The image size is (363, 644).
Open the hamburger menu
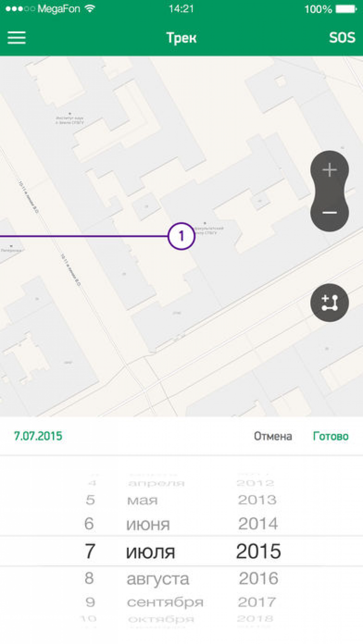(x=16, y=38)
